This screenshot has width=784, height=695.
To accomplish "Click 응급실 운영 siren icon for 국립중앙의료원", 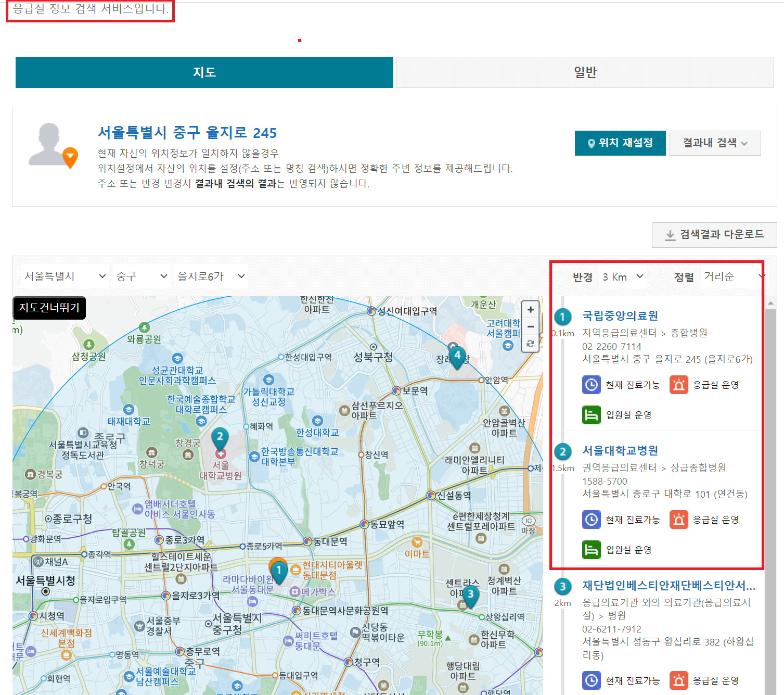I will (x=678, y=385).
